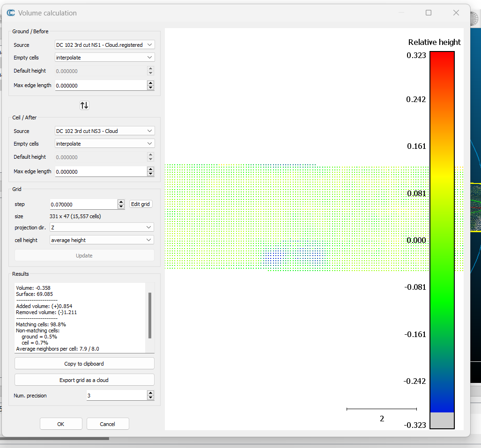Click the Results panel vertical scrollbar

tap(150, 315)
